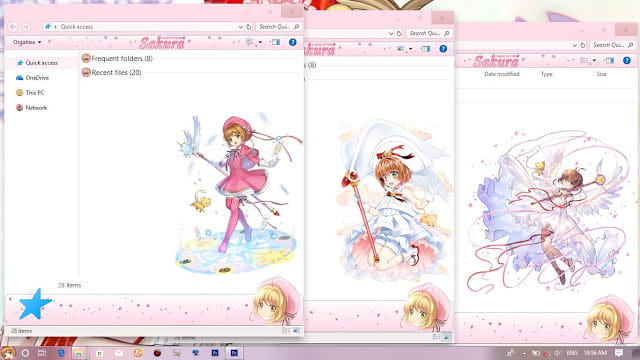Open volume control in system tray
Image resolution: width=640 pixels, height=360 pixels.
[557, 353]
